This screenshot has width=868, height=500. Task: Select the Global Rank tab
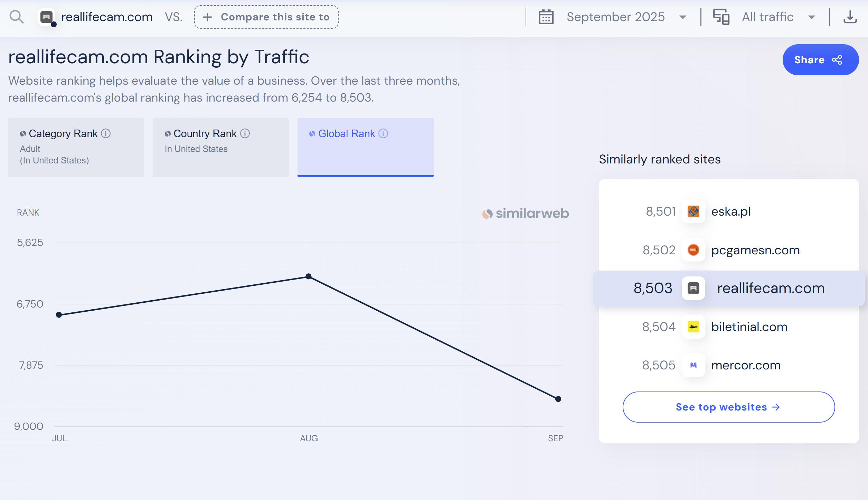click(365, 147)
